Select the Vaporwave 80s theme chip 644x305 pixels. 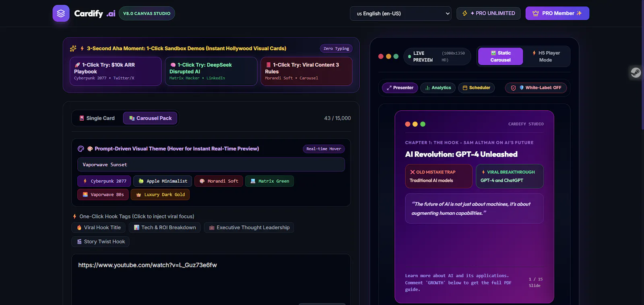[x=103, y=194]
